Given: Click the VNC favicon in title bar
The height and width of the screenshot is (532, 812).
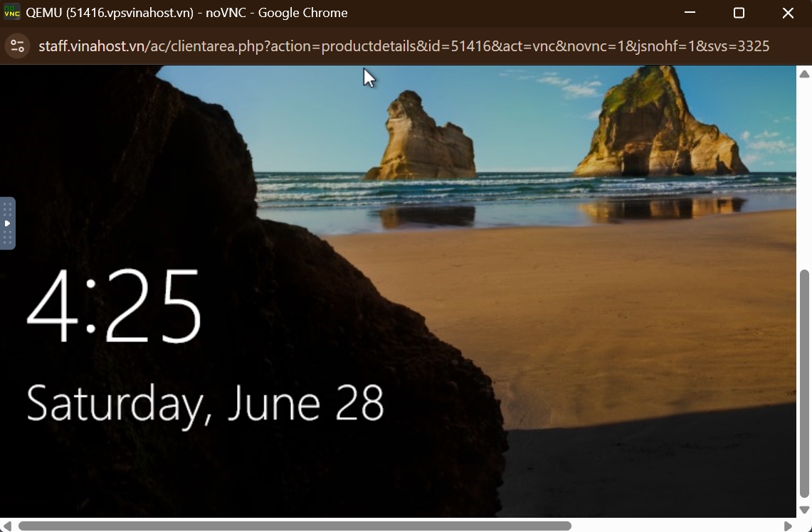Looking at the screenshot, I should (11, 13).
